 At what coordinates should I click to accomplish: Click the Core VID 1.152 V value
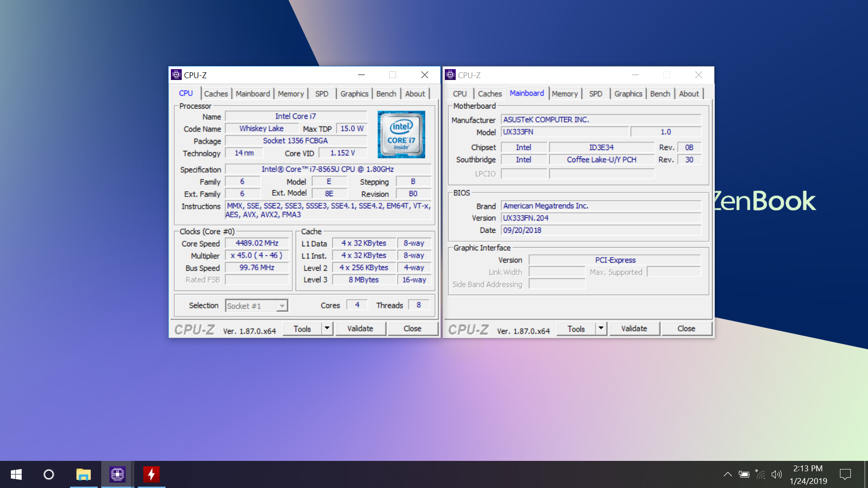(343, 153)
